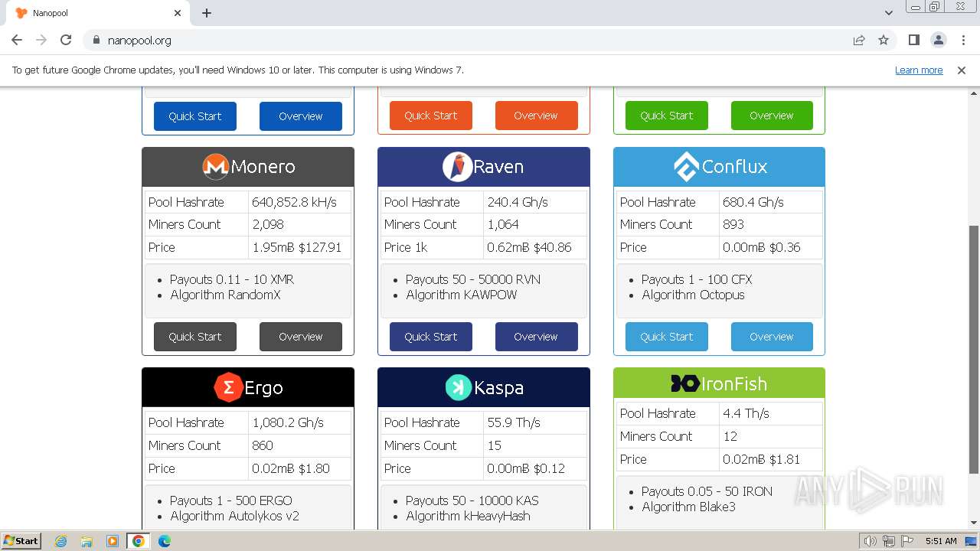Click the network tray icon
The image size is (980, 551).
tap(888, 541)
